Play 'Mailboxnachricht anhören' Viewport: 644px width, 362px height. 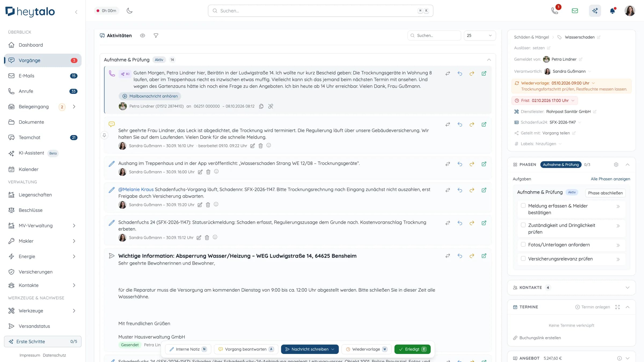click(x=150, y=96)
